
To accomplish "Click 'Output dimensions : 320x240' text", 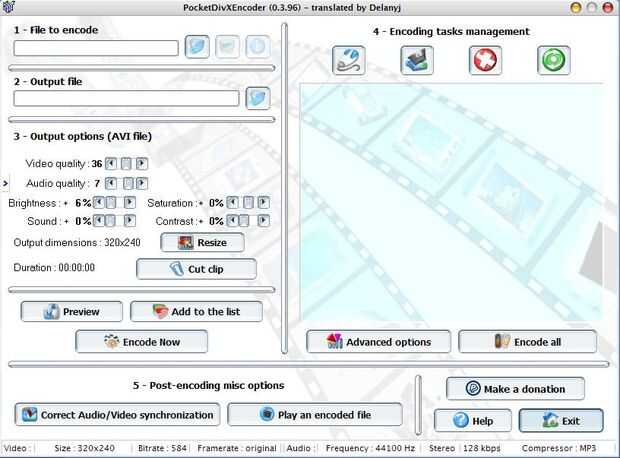I will [x=77, y=242].
